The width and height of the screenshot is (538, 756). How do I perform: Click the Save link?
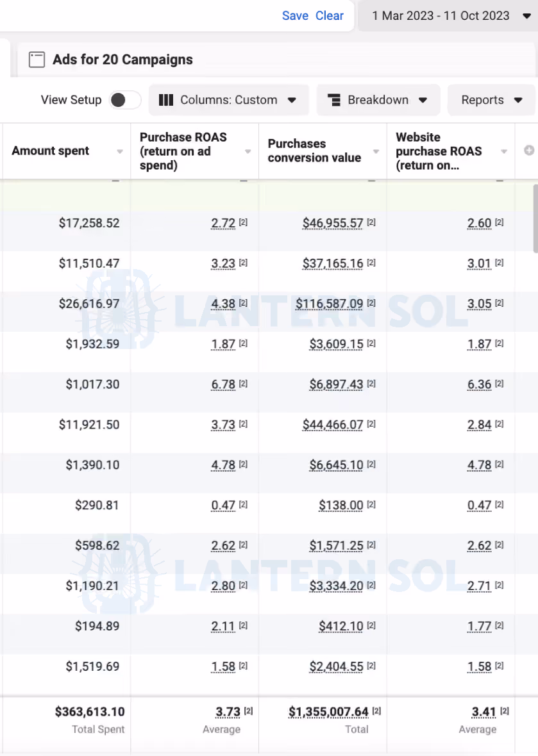pyautogui.click(x=296, y=16)
